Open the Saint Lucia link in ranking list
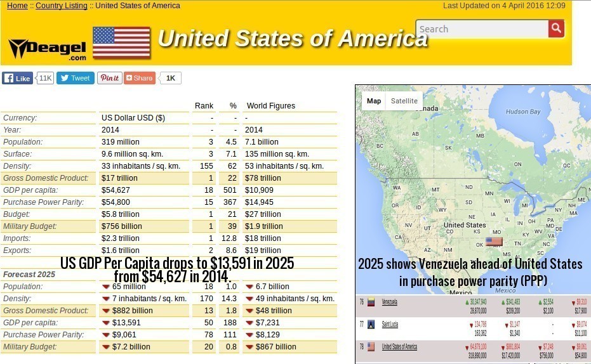591x364 pixels. (390, 324)
